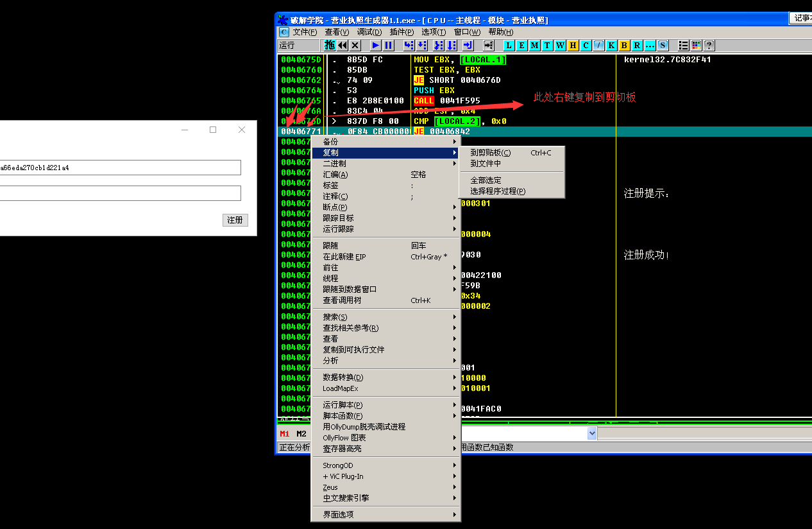812x529 pixels.
Task: Click the field containing a66eda270cb1d221a4
Action: coord(121,168)
